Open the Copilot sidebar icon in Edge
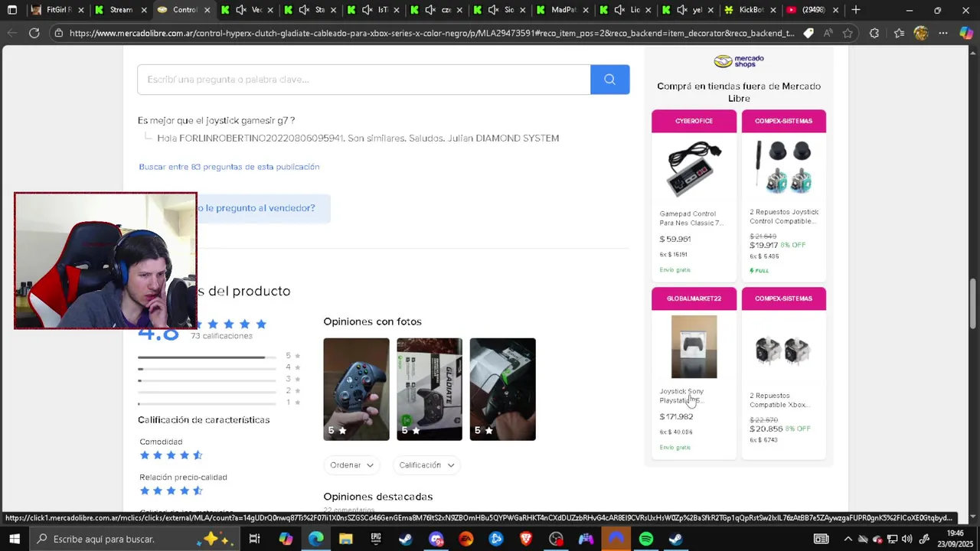The width and height of the screenshot is (980, 551). pos(966,33)
